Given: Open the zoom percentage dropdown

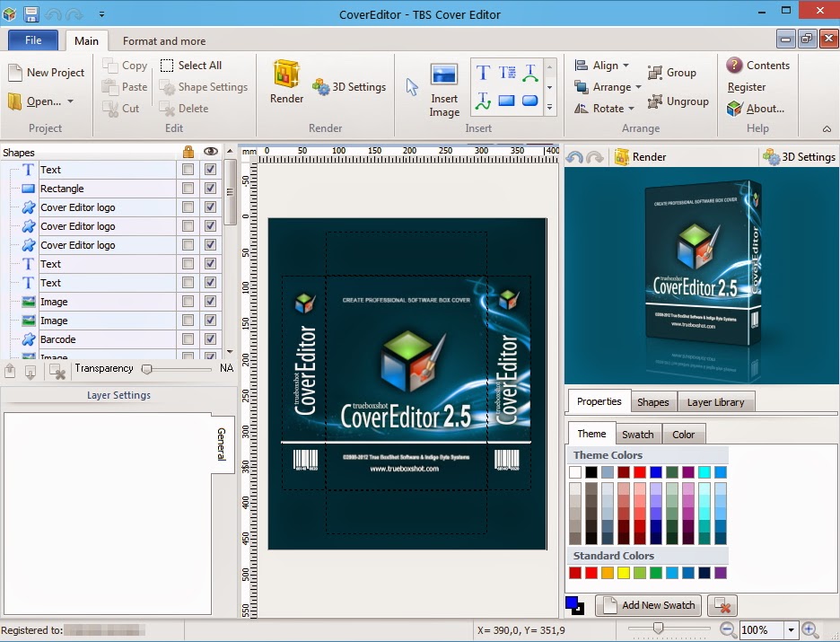Looking at the screenshot, I should click(791, 629).
